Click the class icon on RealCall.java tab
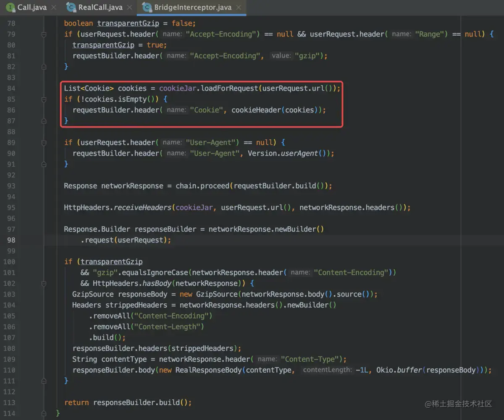 72,8
